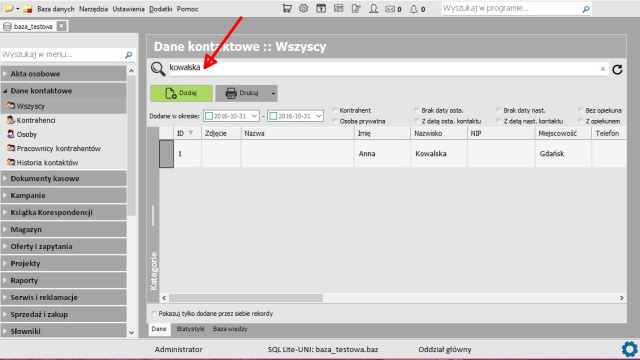Open the calendar icon in top toolbar

point(321,8)
